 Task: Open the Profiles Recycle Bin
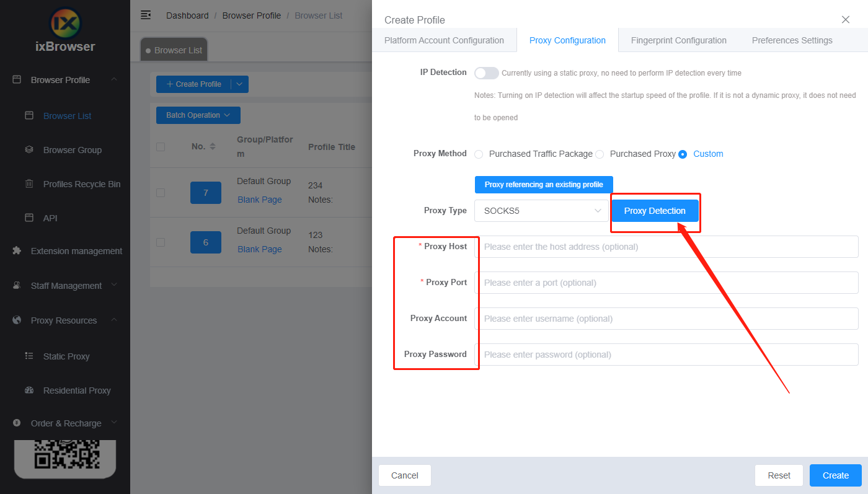81,183
